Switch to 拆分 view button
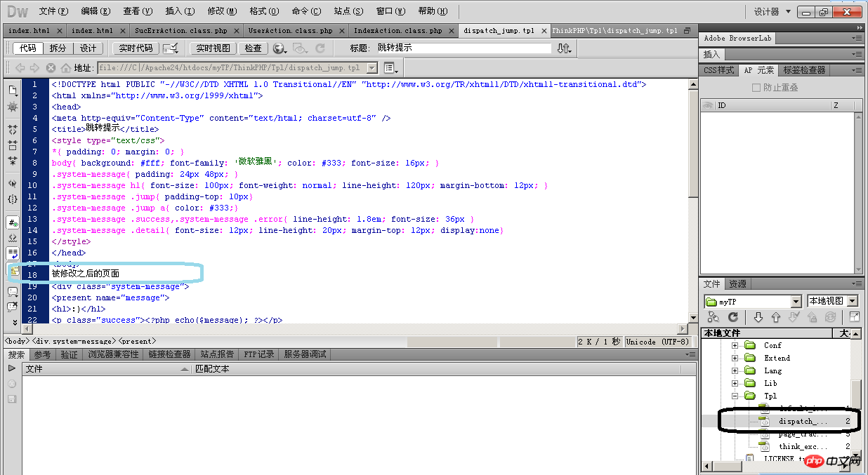868x475 pixels. tap(58, 48)
